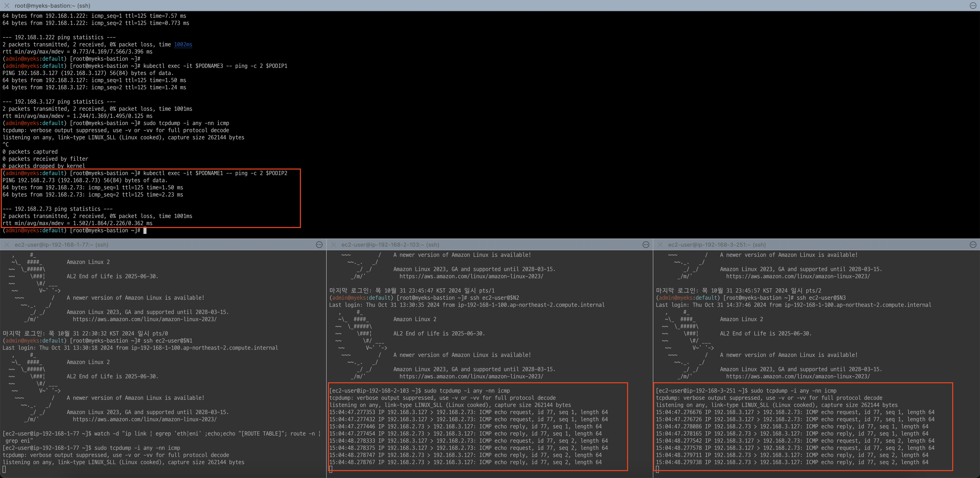Click cursor below tcpdump output in ip-192-168-2-103 pane

click(331, 469)
